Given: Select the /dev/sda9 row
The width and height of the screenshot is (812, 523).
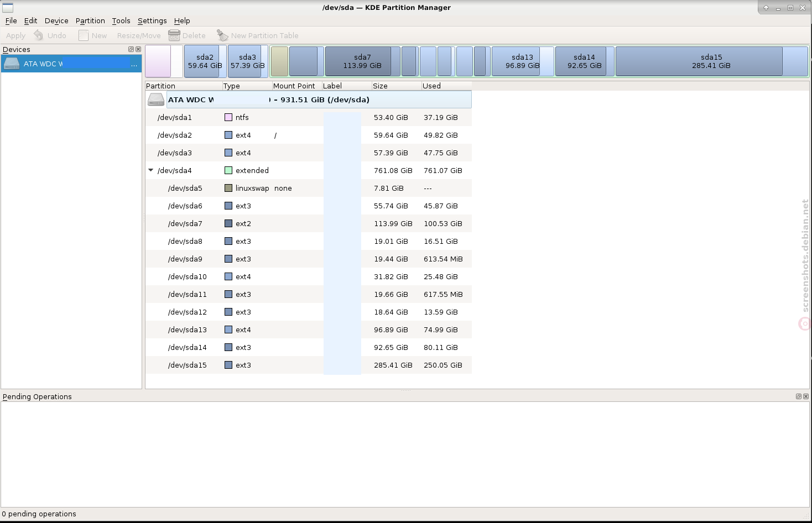Looking at the screenshot, I should point(309,259).
